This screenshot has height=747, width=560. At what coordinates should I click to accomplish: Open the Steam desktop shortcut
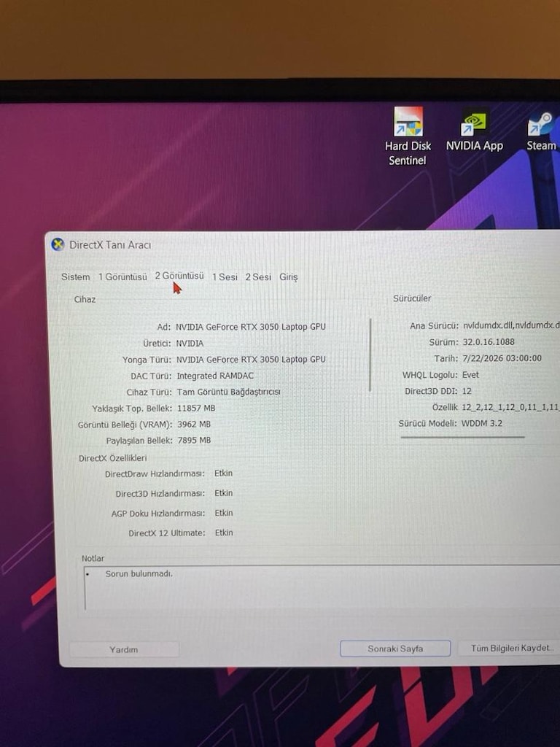pyautogui.click(x=542, y=132)
